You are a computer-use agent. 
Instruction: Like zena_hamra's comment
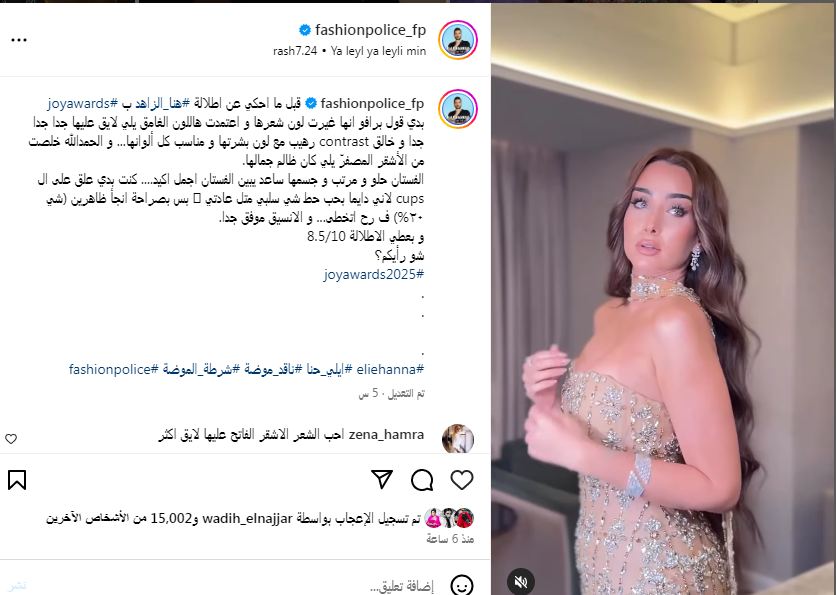point(11,439)
